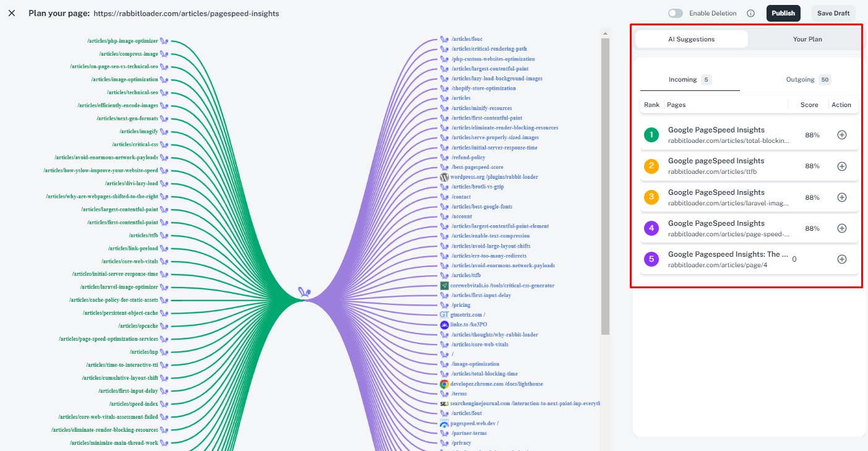The height and width of the screenshot is (451, 868).
Task: Add the rank 4 page-speed suggestion
Action: (x=841, y=228)
